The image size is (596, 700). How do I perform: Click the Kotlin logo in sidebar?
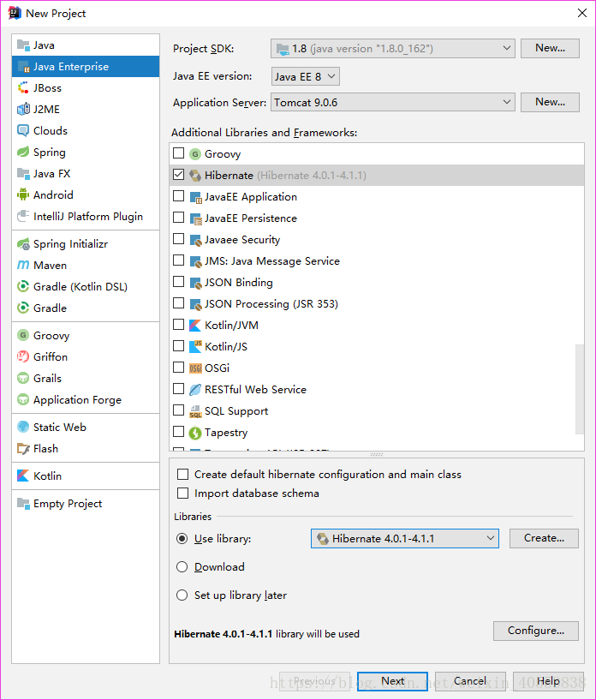click(x=23, y=476)
